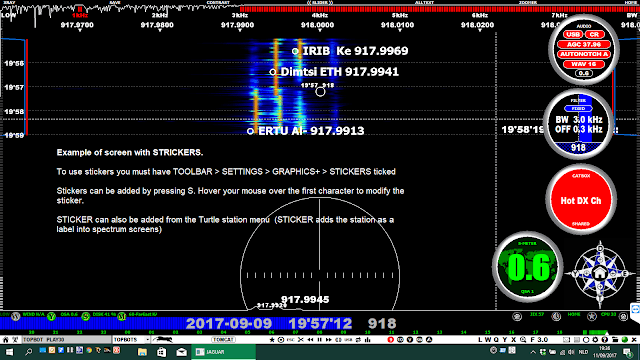Toggle the USB mode button
Image resolution: width=640 pixels, height=360 pixels.
(x=573, y=35)
